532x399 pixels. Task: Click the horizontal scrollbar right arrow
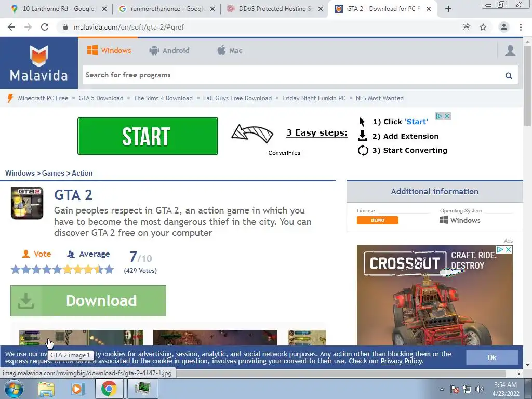coord(519,374)
